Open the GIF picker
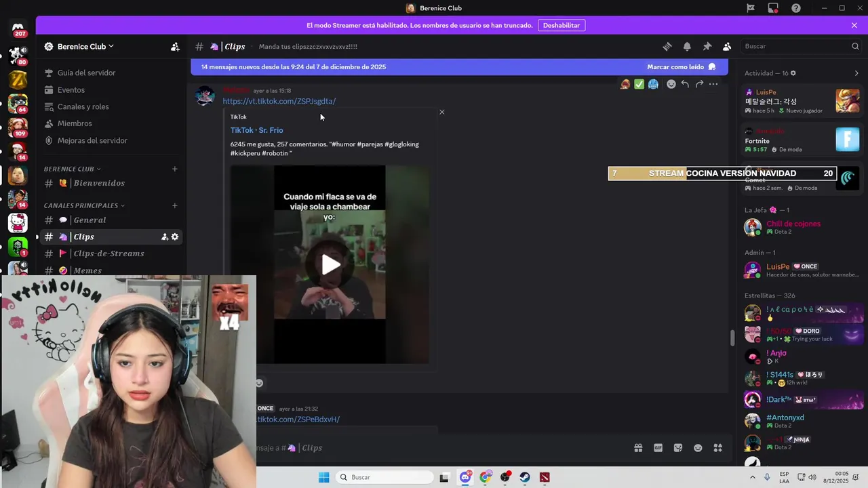 point(658,448)
